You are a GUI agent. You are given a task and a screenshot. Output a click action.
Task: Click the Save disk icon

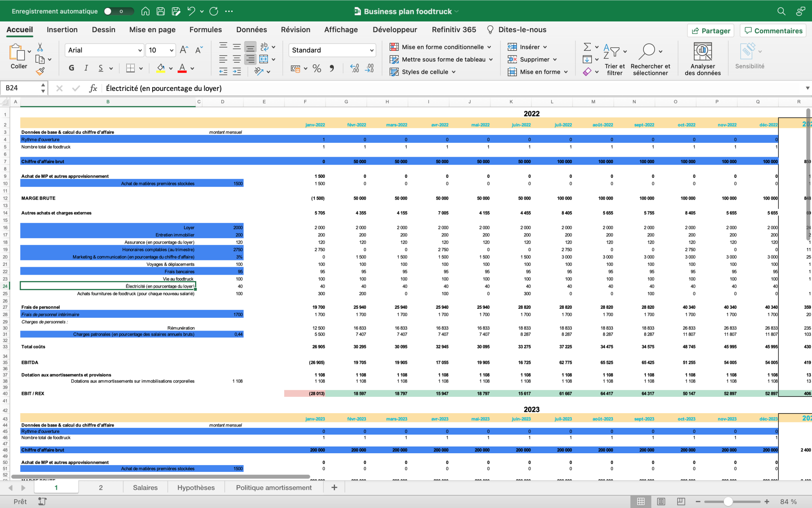pos(161,11)
